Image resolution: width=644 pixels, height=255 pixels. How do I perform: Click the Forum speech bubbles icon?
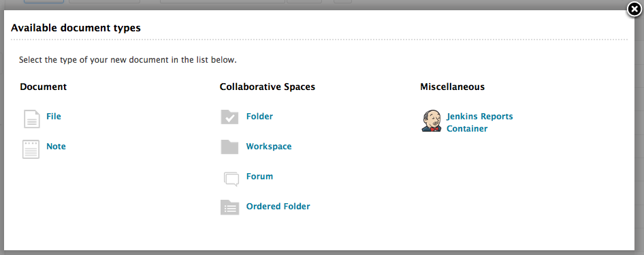tap(231, 179)
